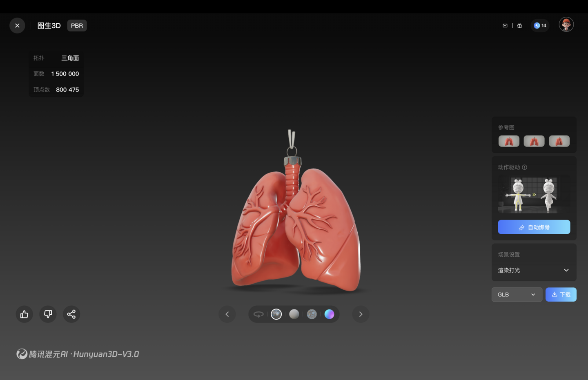This screenshot has height=380, width=588.
Task: Toggle the auto-rotate model icon
Action: (258, 314)
